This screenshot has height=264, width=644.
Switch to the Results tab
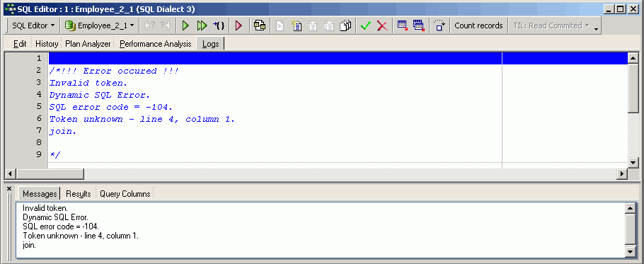coord(78,193)
